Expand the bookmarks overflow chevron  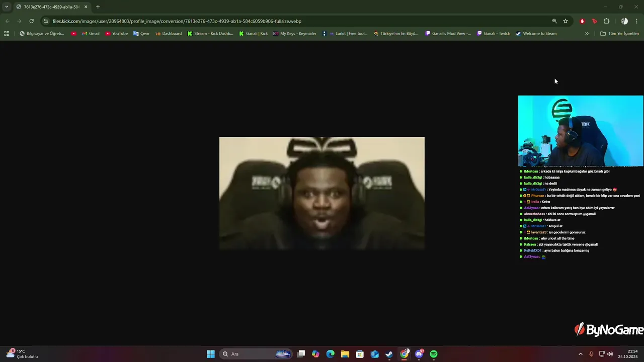point(587,34)
